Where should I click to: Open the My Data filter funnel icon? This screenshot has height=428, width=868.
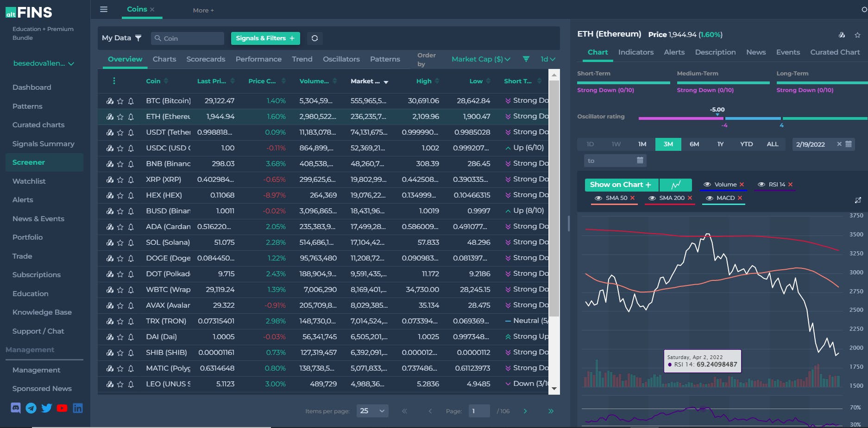[138, 38]
